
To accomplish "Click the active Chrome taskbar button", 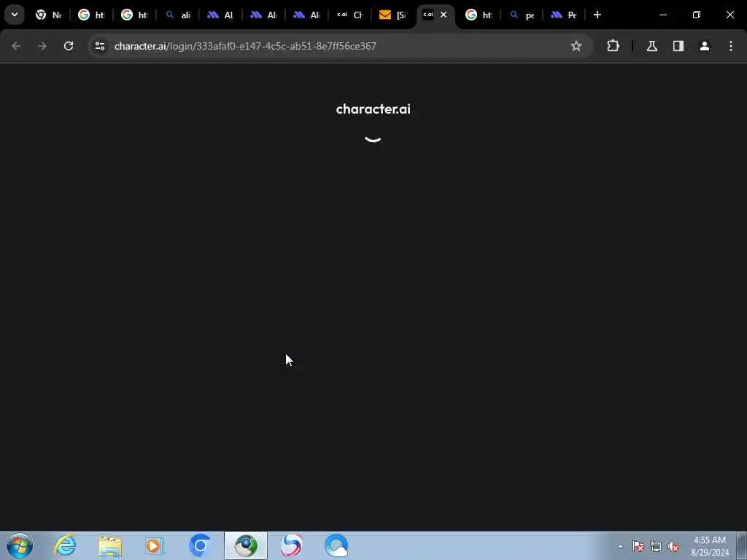I will 246,545.
